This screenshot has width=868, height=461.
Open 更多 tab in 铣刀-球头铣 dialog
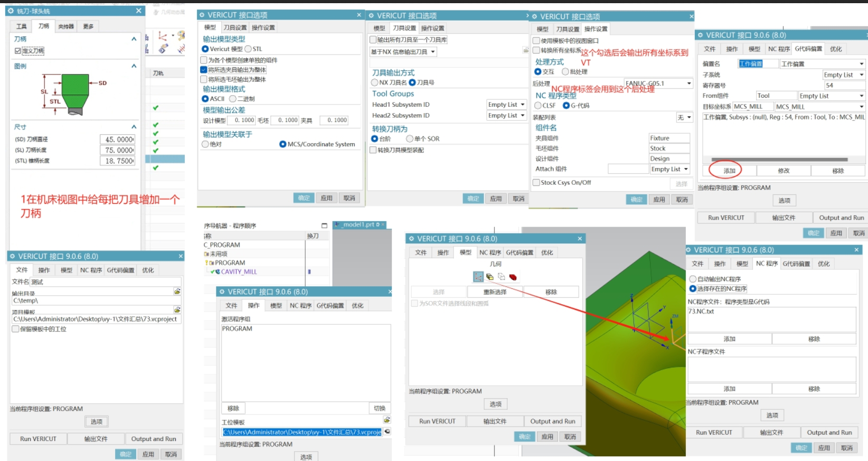tap(88, 26)
